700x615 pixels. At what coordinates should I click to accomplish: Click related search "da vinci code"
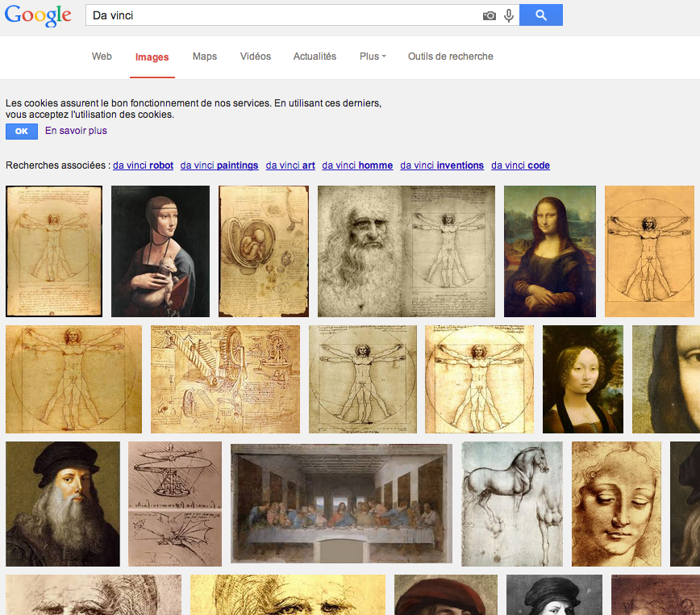[520, 165]
